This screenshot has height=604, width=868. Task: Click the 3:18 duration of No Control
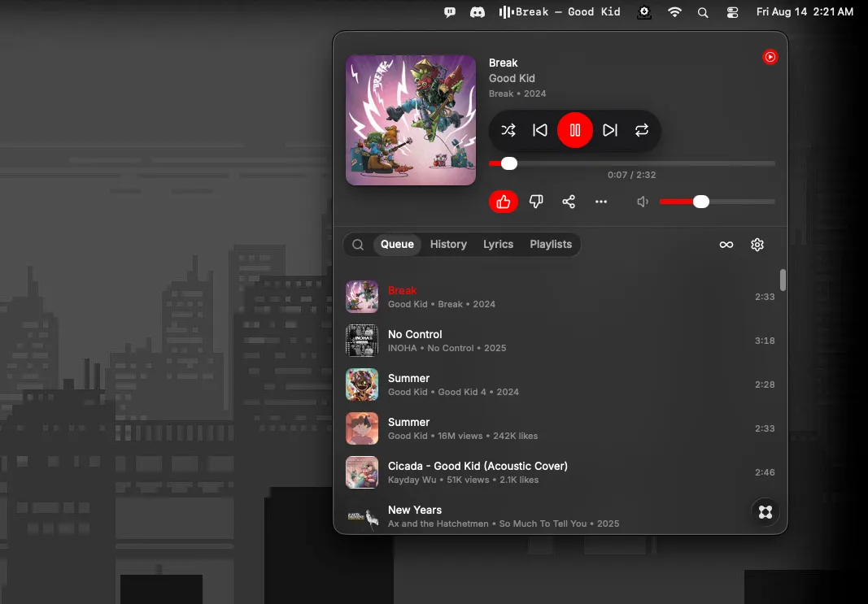[765, 341]
